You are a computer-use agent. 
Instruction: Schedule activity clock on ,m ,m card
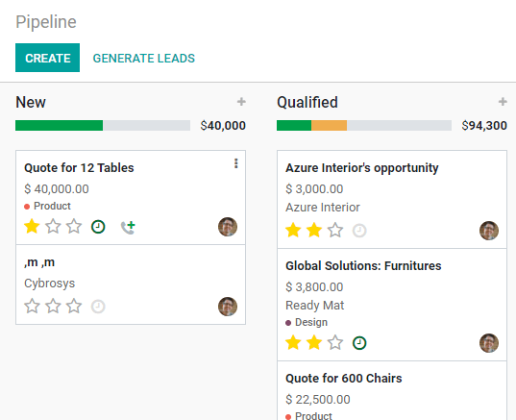[98, 307]
